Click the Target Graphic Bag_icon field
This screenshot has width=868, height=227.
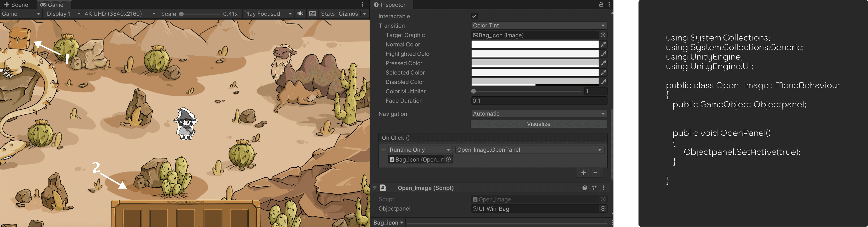pyautogui.click(x=535, y=35)
